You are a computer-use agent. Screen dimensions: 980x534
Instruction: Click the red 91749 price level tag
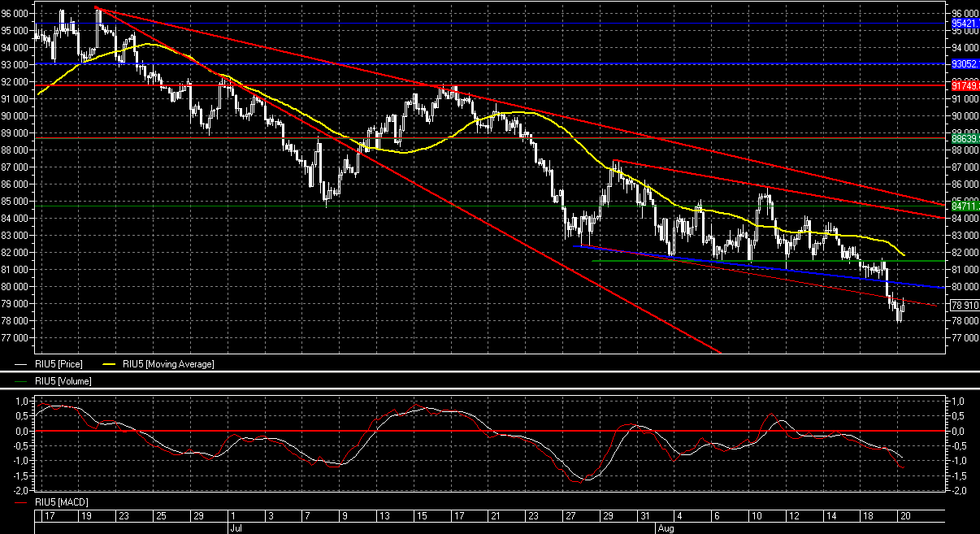click(x=964, y=85)
